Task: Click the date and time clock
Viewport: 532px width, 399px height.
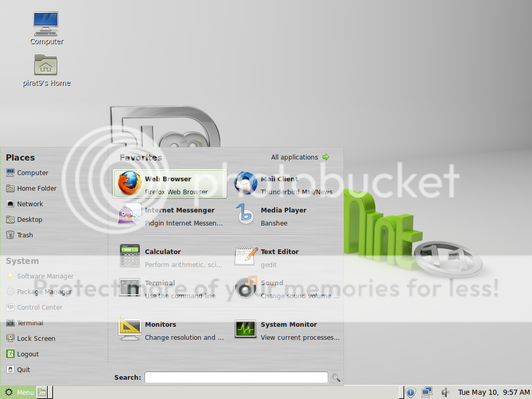Action: coord(494,393)
